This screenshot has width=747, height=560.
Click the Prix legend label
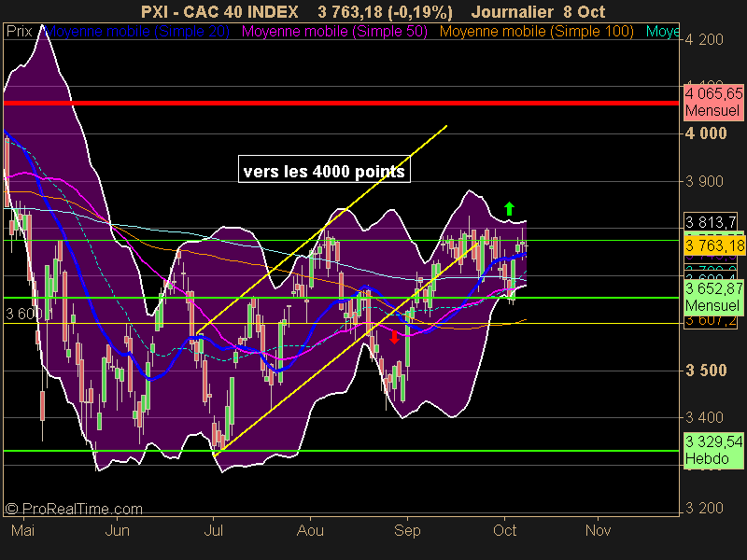click(x=19, y=32)
